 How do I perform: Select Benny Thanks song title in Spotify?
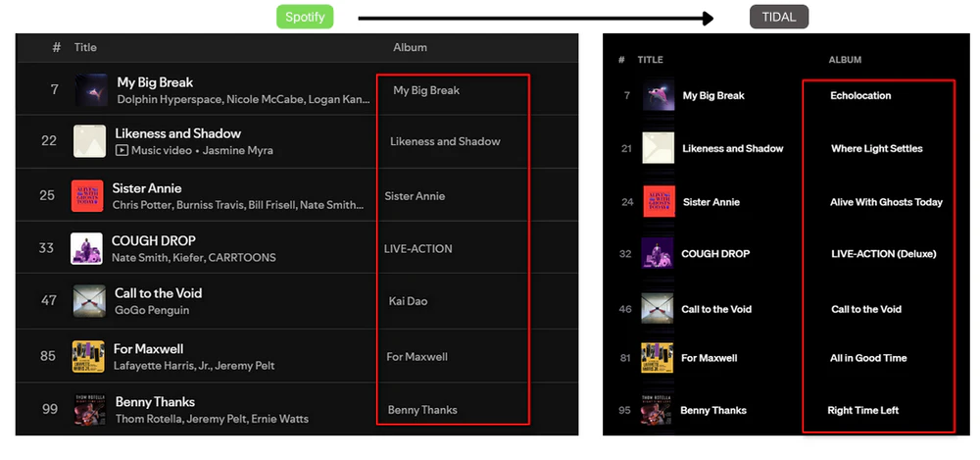click(155, 402)
